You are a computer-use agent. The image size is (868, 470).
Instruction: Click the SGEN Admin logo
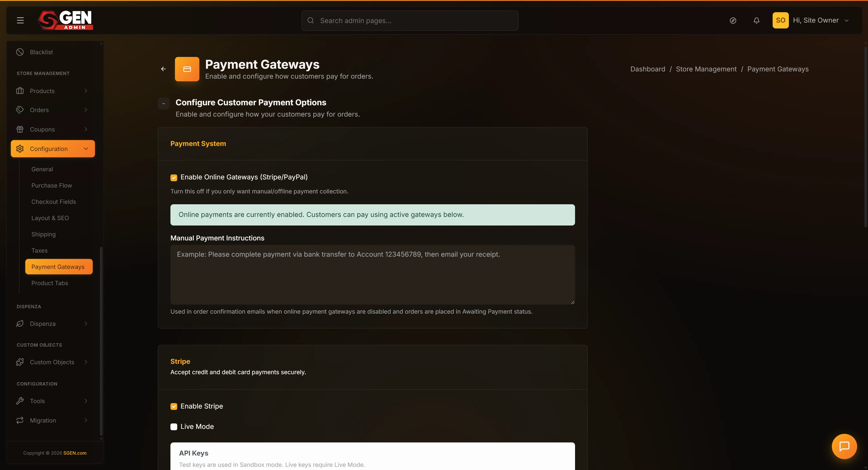point(65,20)
